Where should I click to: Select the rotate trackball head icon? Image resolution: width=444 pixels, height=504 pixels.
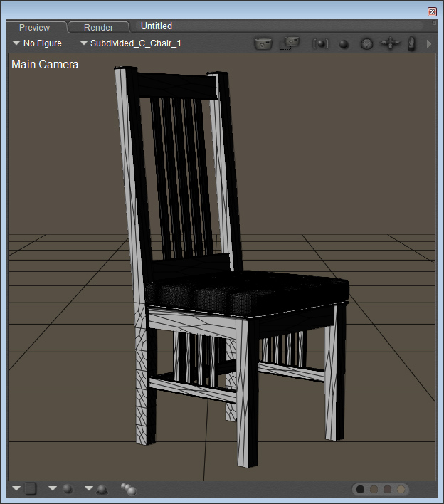[366, 43]
